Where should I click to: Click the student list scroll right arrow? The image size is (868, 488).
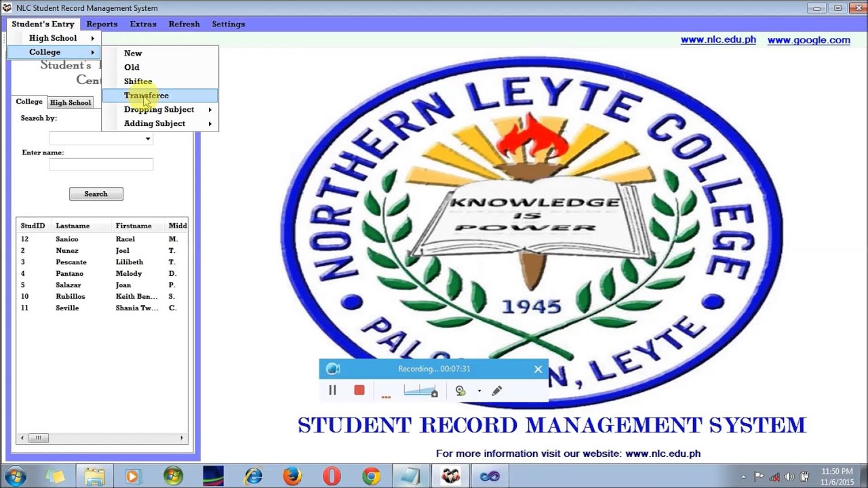182,439
